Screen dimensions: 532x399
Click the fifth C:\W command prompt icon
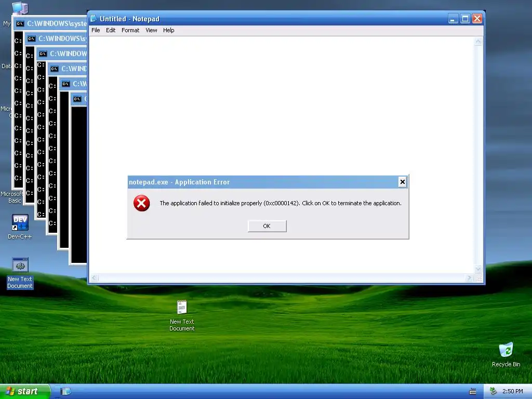coord(65,84)
